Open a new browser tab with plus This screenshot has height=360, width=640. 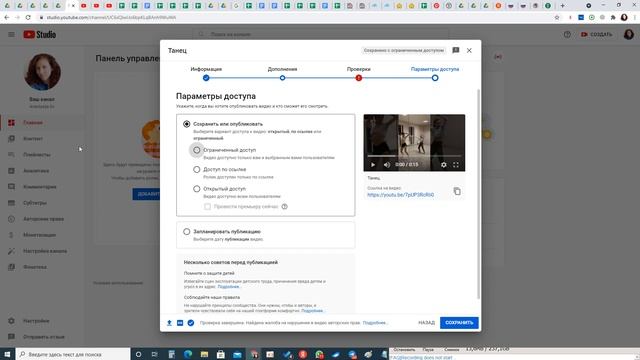point(562,6)
